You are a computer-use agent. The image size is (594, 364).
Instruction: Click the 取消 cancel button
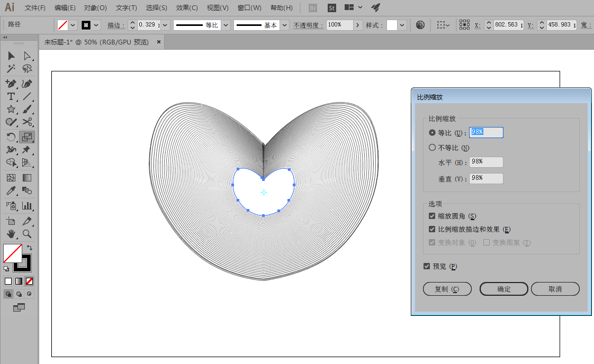tap(555, 289)
